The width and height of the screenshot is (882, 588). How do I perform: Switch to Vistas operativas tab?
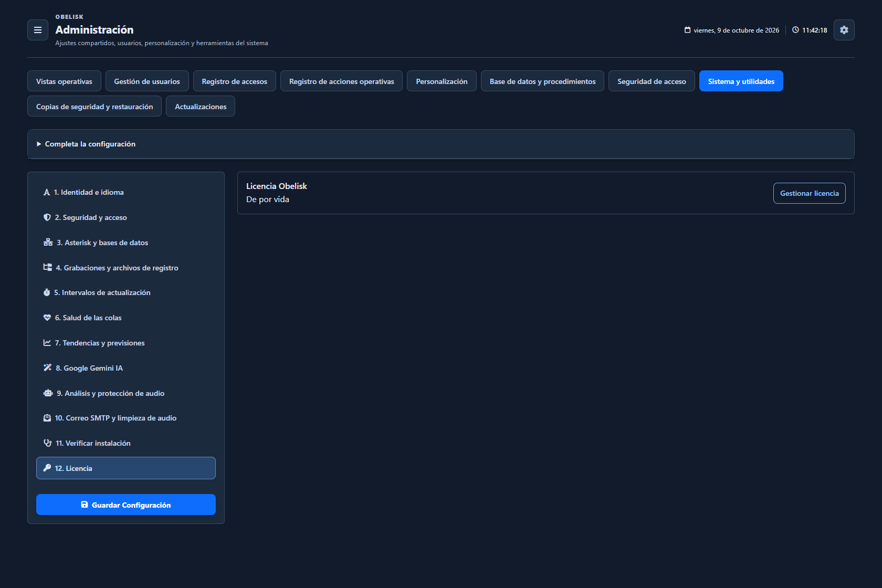pyautogui.click(x=64, y=81)
